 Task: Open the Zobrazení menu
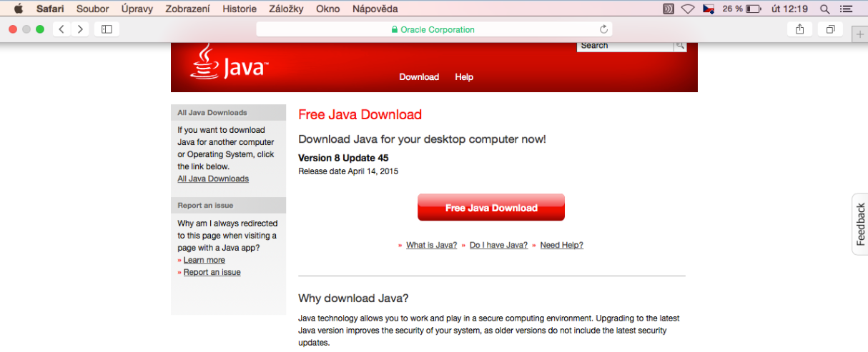(x=188, y=9)
